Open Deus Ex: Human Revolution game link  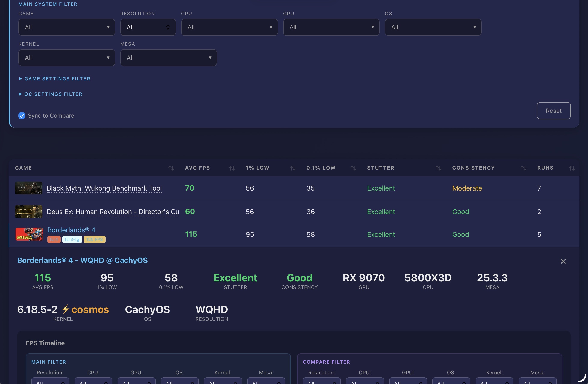[112, 212]
